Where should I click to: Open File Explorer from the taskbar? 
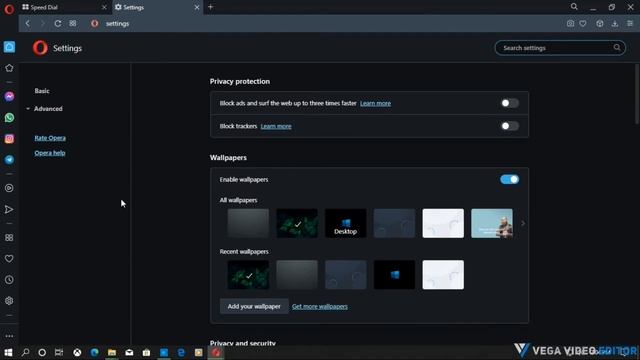point(112,353)
